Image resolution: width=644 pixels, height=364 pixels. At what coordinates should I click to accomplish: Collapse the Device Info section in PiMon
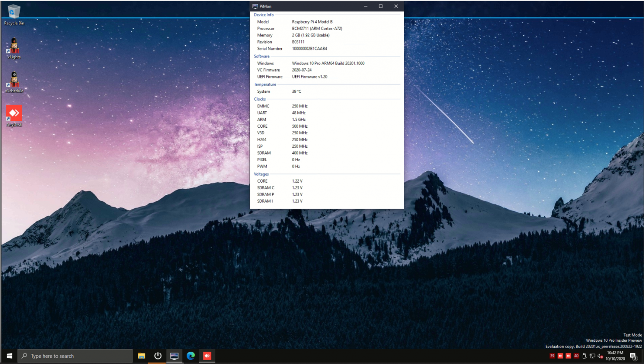[x=263, y=14]
